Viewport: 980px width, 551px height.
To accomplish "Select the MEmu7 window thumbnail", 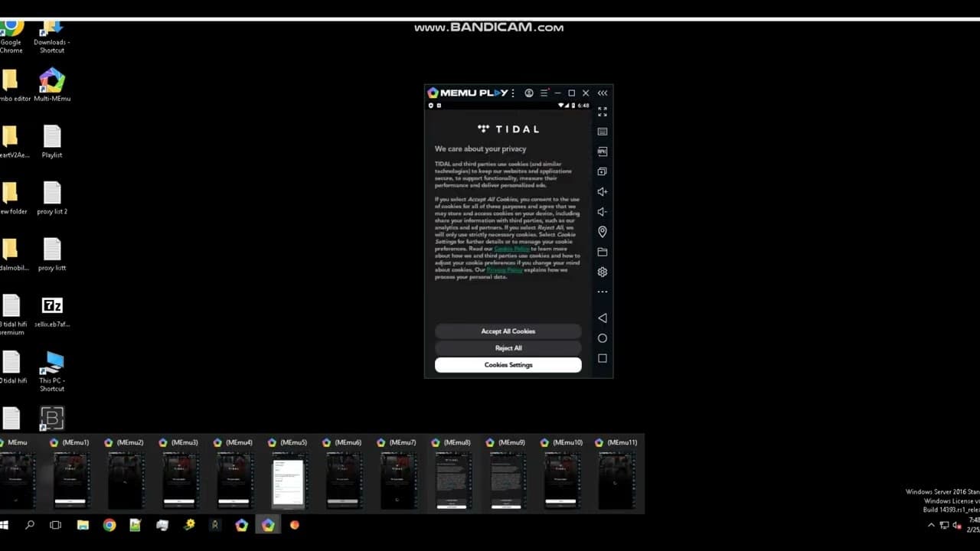I will point(397,480).
